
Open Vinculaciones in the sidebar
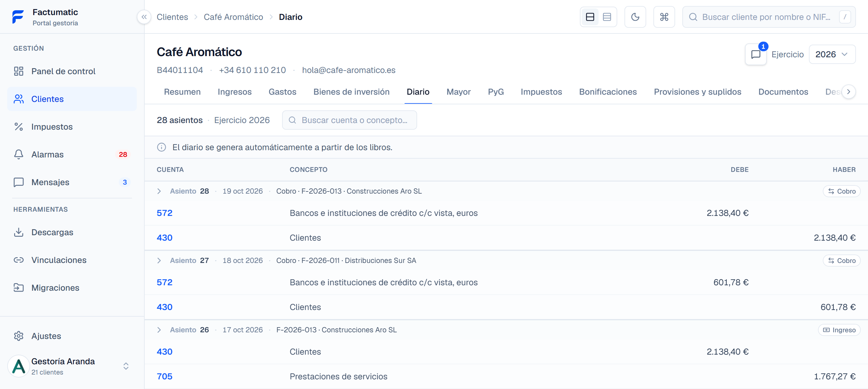72,260
